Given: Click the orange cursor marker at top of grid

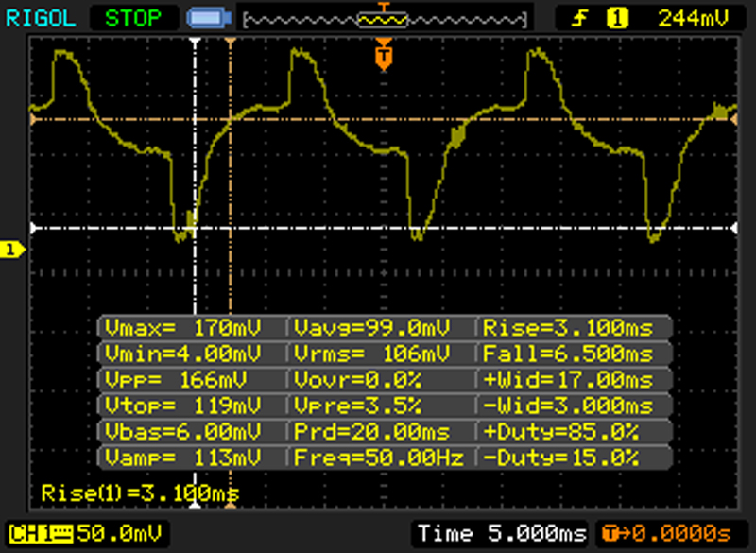Looking at the screenshot, I should [x=231, y=43].
